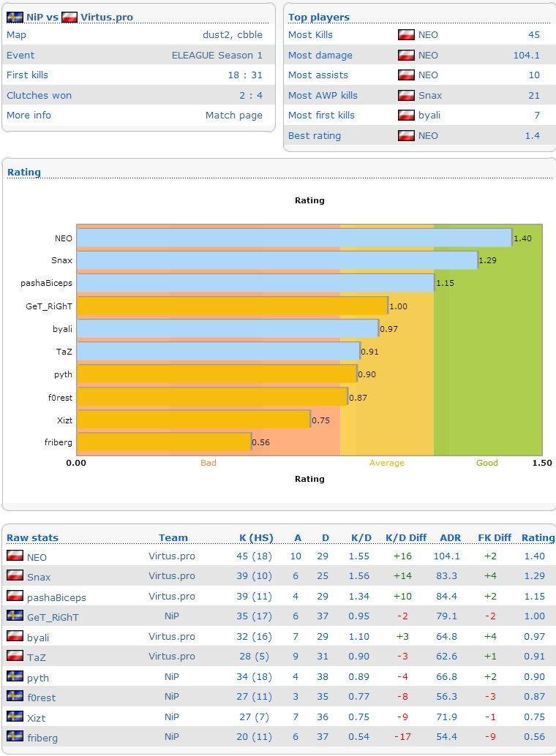Click Xizt's 0.75 rating bar
Image resolution: width=556 pixels, height=756 pixels.
[194, 419]
